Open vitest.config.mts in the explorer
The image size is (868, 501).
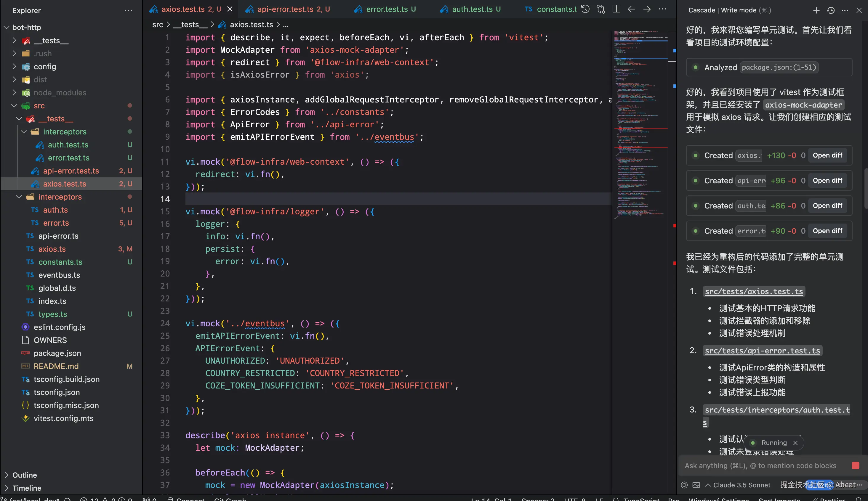click(x=63, y=418)
